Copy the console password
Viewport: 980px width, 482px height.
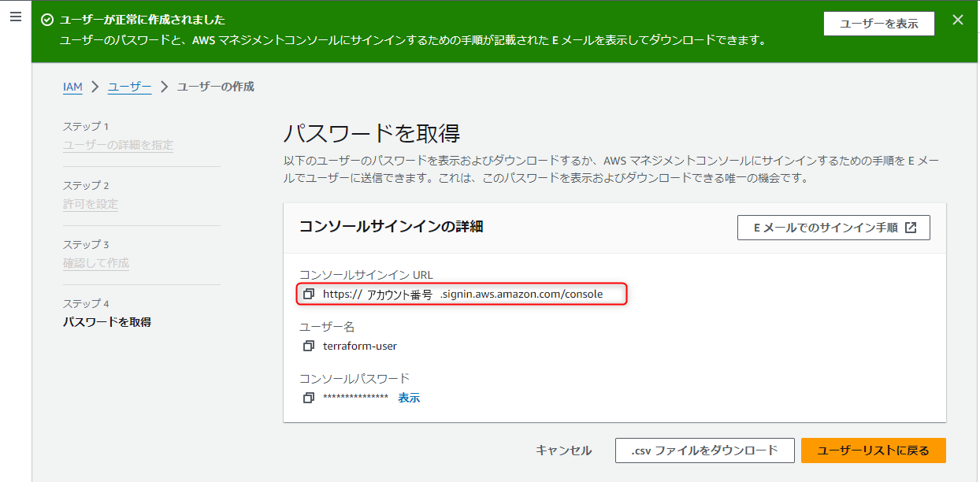pos(309,398)
